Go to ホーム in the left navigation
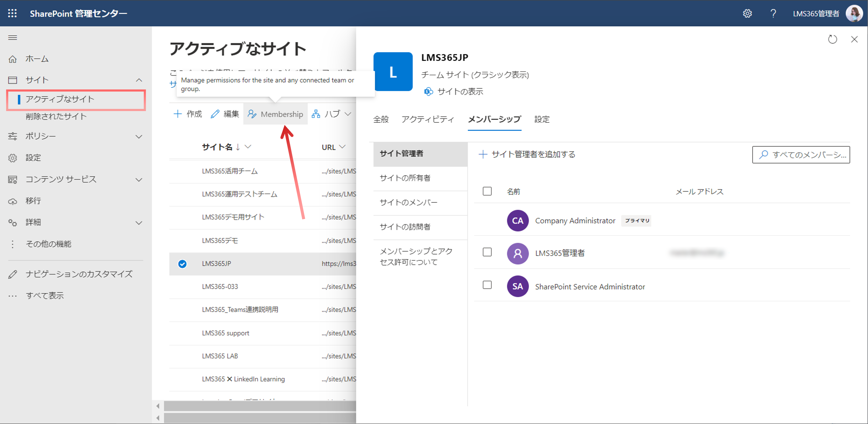868x424 pixels. click(x=37, y=59)
